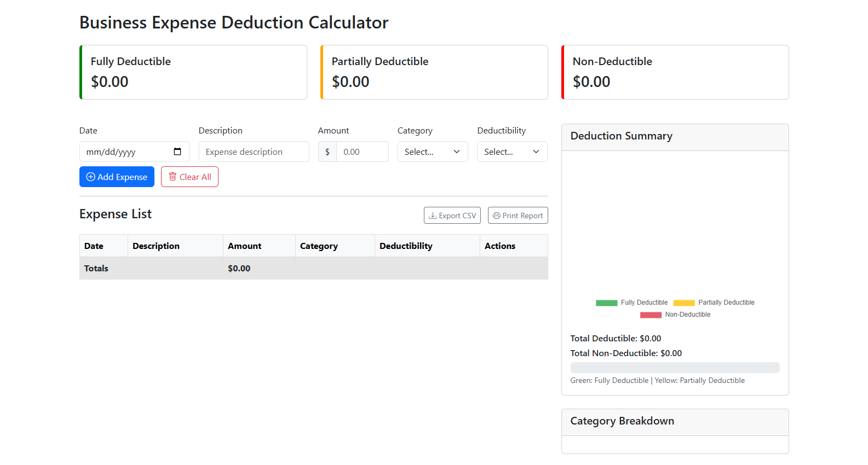Screen dimensions: 868x465
Task: Focus the Date input field
Action: click(x=135, y=152)
